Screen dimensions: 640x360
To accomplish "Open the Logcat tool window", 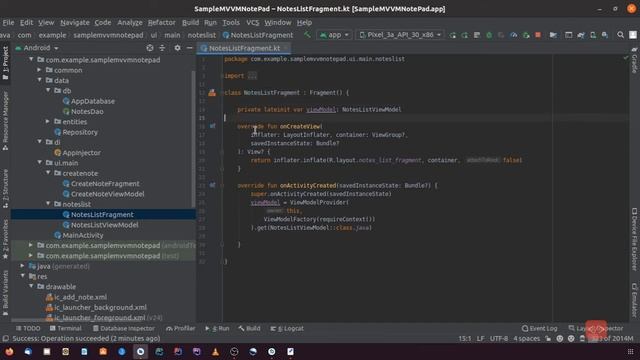I will tap(287, 328).
